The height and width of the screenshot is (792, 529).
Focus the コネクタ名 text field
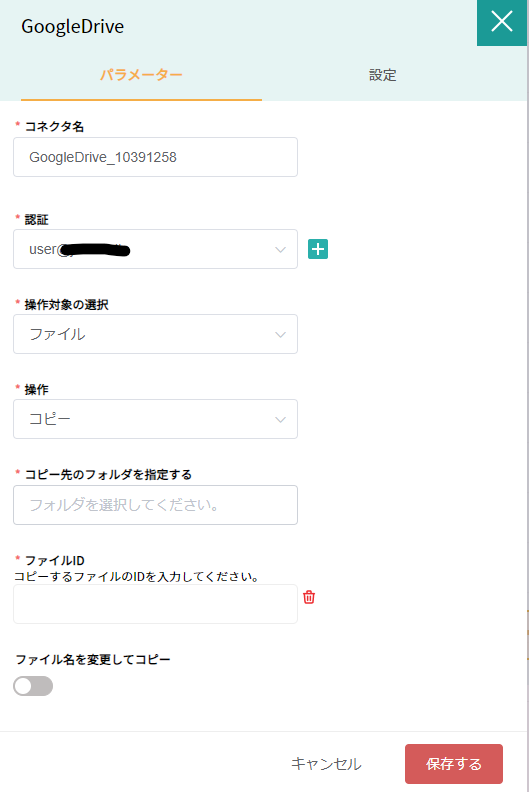[x=155, y=157]
